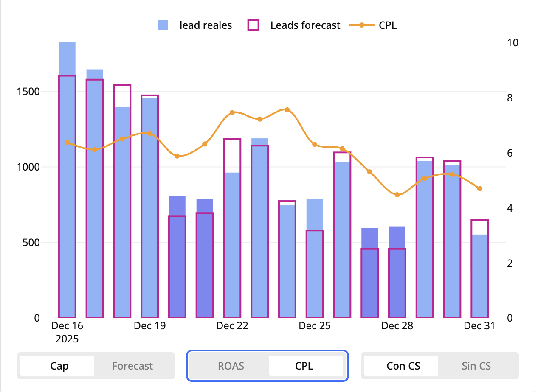535x392 pixels.
Task: Click the Dec 28 axis label
Action: [x=397, y=325]
